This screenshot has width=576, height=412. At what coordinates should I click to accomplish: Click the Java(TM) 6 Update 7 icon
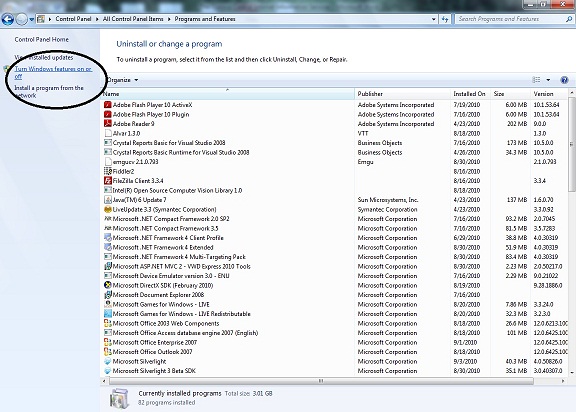tap(108, 200)
